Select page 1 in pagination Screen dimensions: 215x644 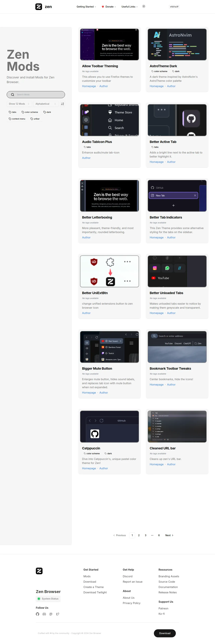pos(132,535)
